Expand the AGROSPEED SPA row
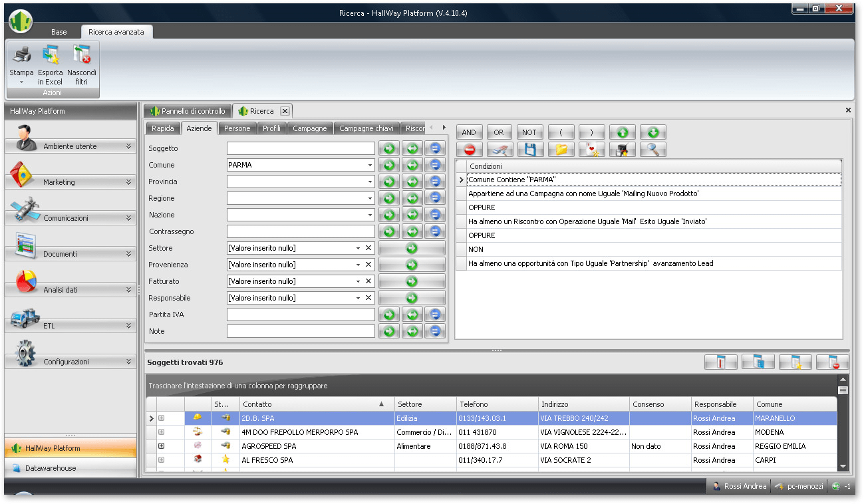864x504 pixels. [161, 446]
